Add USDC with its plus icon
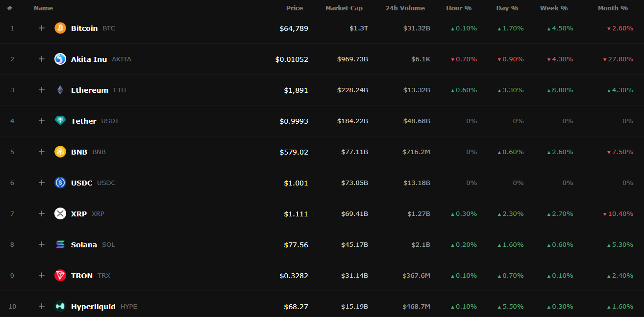This screenshot has width=644, height=317. pyautogui.click(x=42, y=183)
